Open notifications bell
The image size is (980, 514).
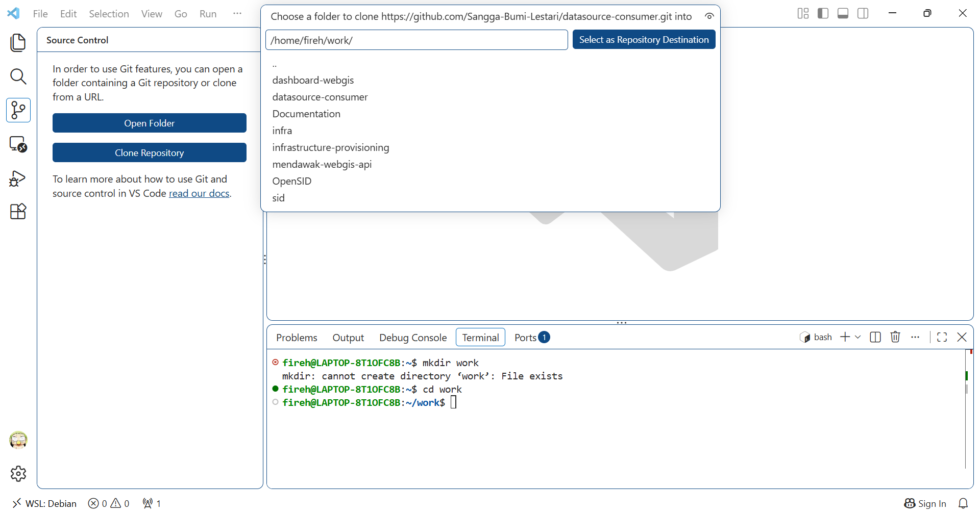tap(963, 503)
